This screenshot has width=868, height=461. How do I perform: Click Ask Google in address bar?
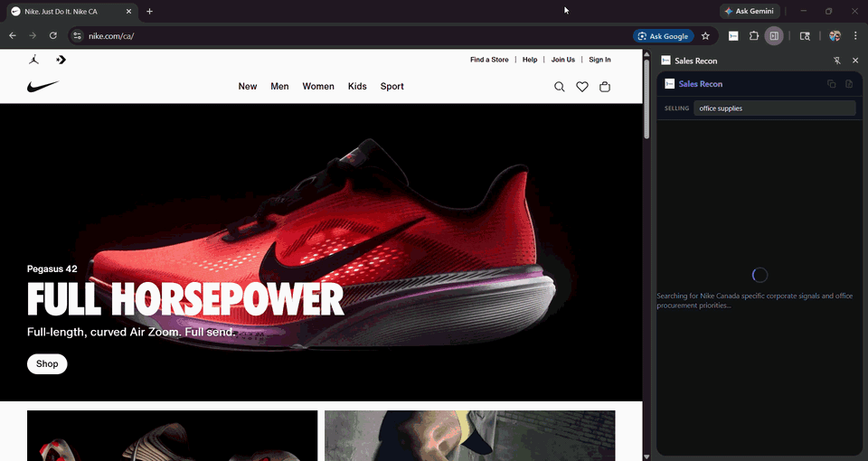point(663,36)
